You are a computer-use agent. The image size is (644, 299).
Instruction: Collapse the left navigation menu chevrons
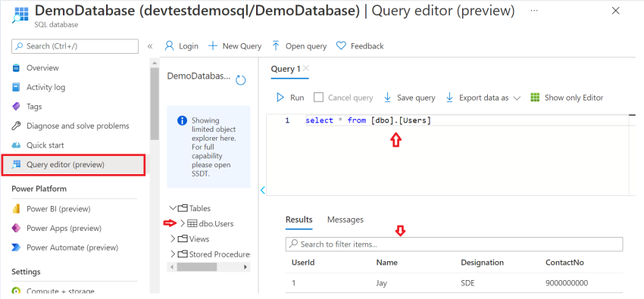pyautogui.click(x=150, y=46)
